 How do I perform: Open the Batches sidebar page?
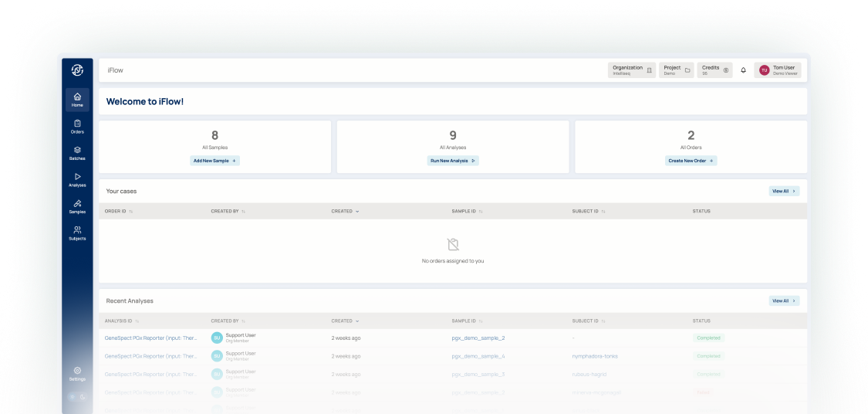tap(77, 154)
